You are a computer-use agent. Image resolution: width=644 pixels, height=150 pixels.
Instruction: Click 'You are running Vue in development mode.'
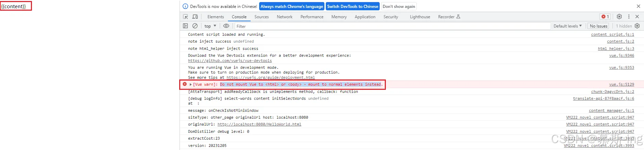coord(233,67)
